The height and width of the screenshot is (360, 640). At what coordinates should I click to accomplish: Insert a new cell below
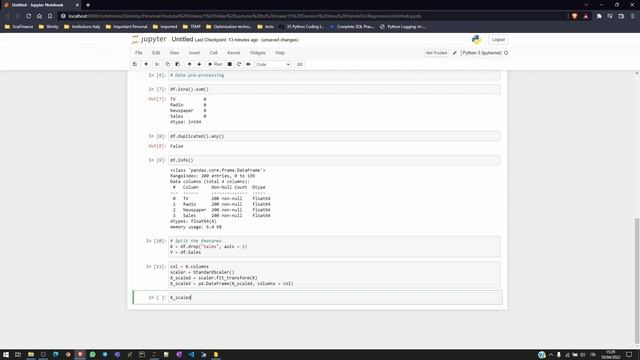pos(146,64)
